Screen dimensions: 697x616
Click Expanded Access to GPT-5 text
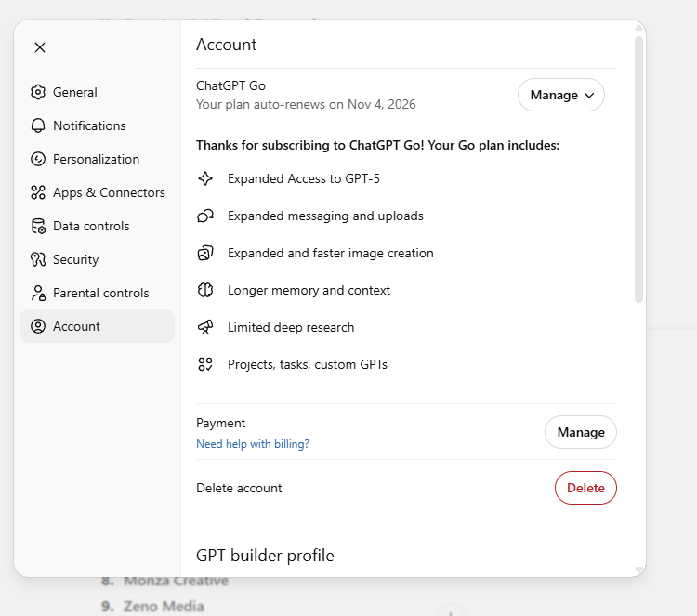tap(304, 178)
